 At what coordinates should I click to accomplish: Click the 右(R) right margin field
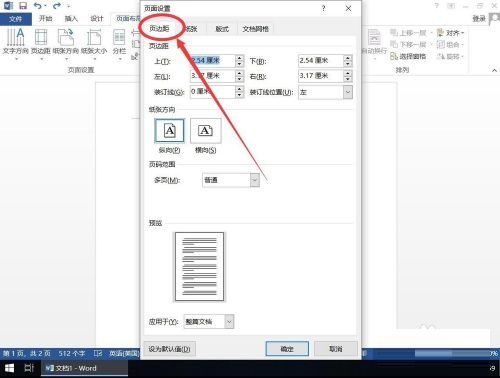coord(320,76)
